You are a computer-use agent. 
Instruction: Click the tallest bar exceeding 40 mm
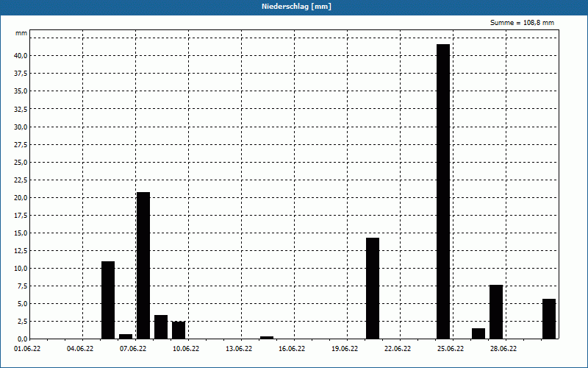443,191
